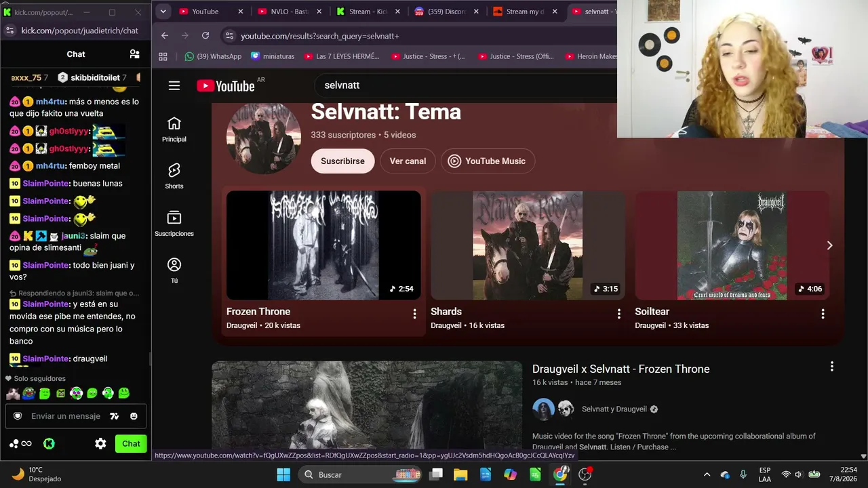Open Kick channel points balance

pos(20,443)
